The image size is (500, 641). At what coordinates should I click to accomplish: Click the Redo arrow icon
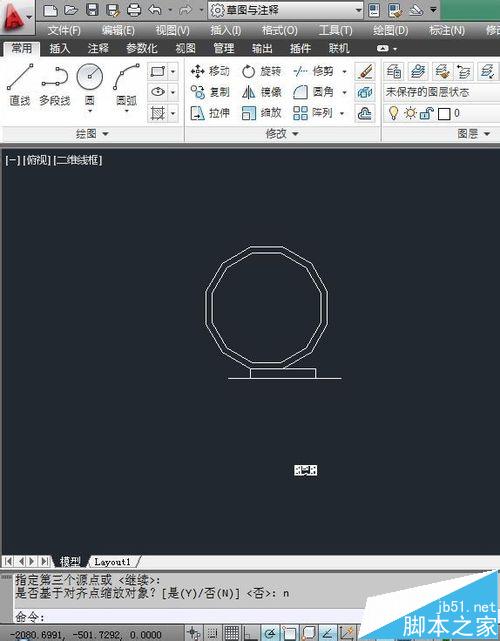pos(186,10)
